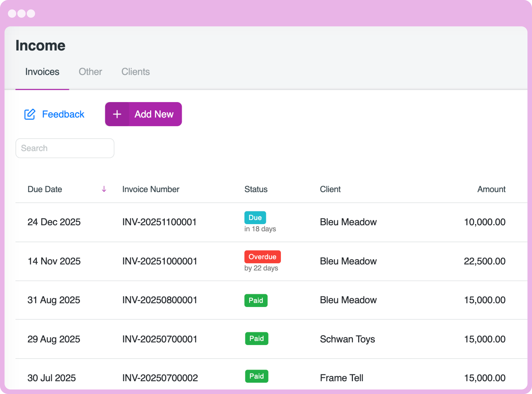The image size is (532, 394).
Task: Sort by the Amount column header
Action: click(x=491, y=189)
